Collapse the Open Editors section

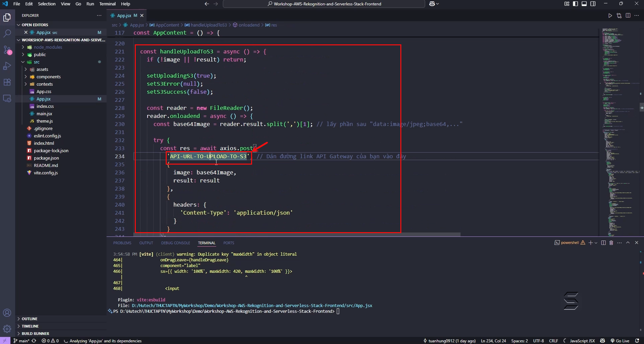coord(61,25)
